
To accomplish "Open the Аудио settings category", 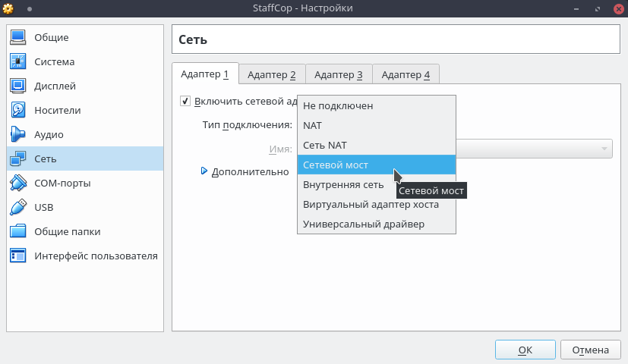I will point(85,134).
